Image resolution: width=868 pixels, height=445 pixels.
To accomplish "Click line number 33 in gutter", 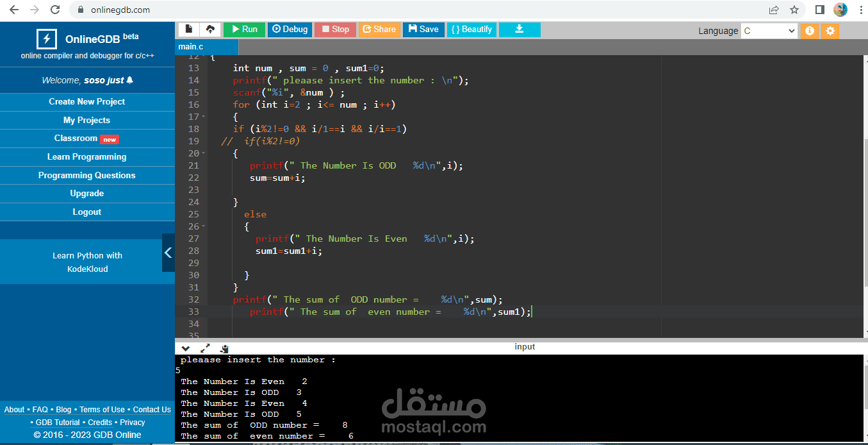I will pyautogui.click(x=193, y=312).
